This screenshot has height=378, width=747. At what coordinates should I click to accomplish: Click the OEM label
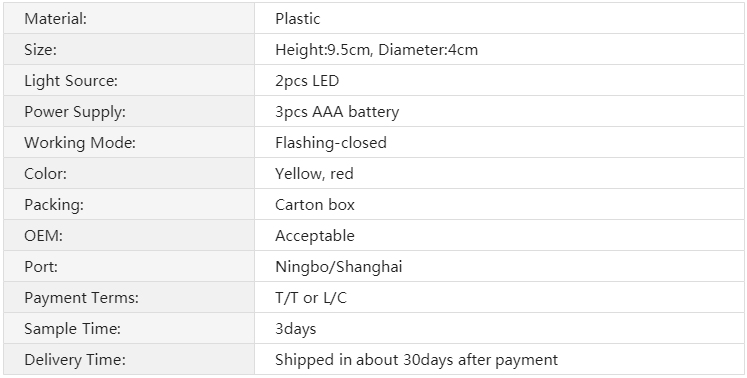(43, 235)
